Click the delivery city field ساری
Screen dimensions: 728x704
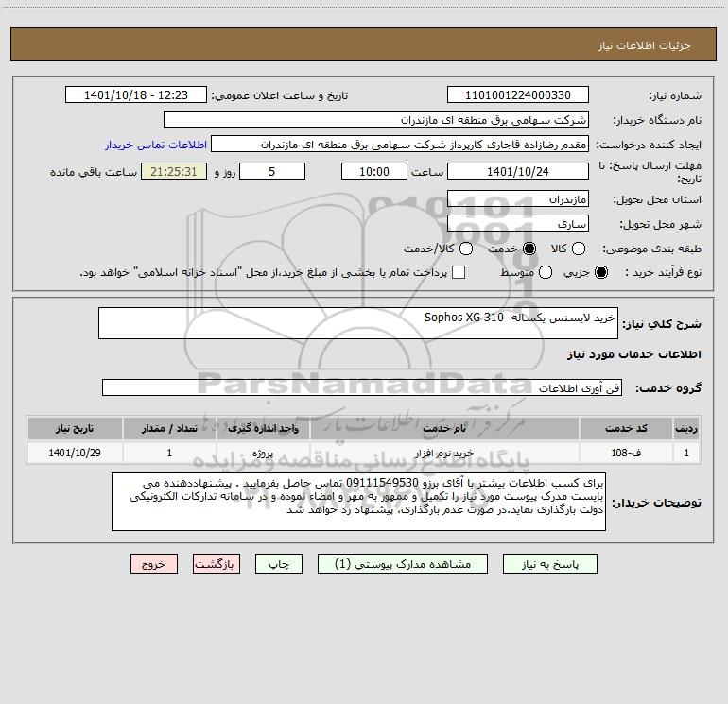coord(518,224)
